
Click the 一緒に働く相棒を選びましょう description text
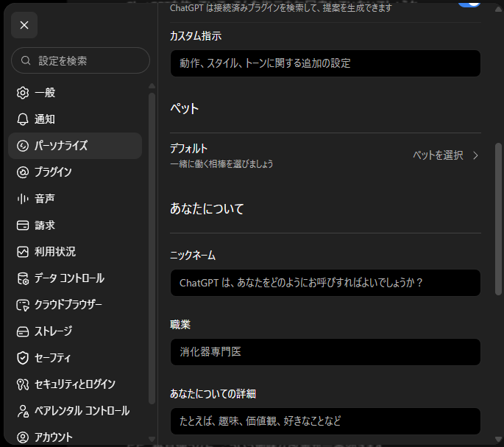pos(221,164)
